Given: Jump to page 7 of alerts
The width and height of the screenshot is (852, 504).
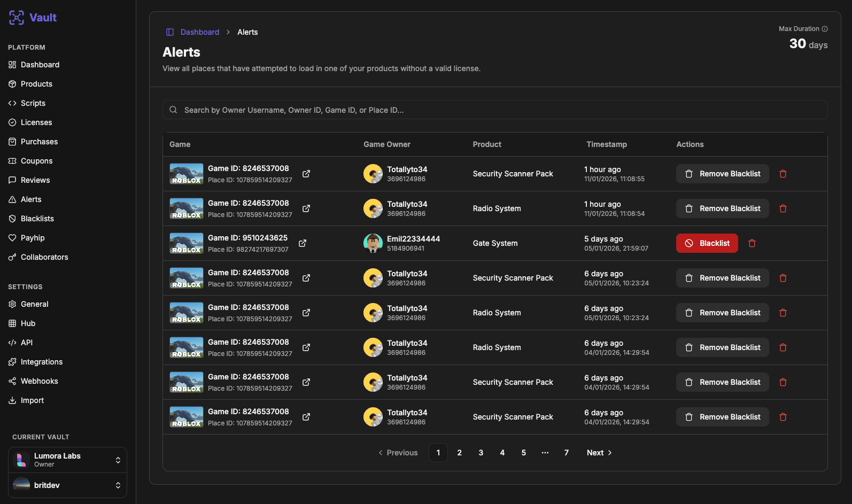Looking at the screenshot, I should tap(567, 453).
